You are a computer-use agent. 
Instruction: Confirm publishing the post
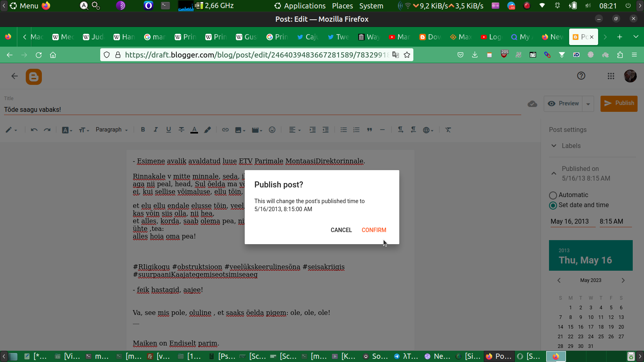point(374,230)
